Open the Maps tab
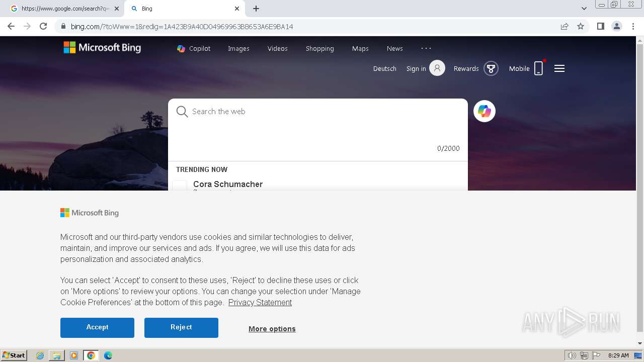 (x=360, y=49)
